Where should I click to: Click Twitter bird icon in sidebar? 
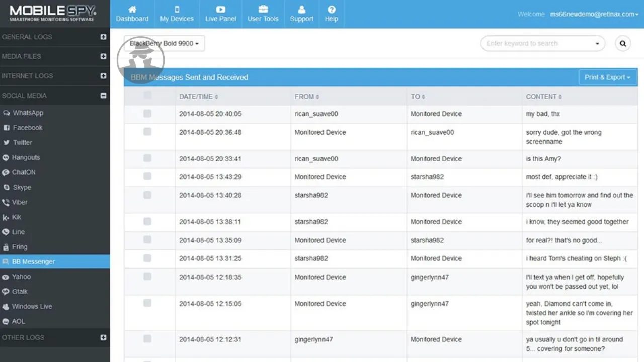point(6,143)
